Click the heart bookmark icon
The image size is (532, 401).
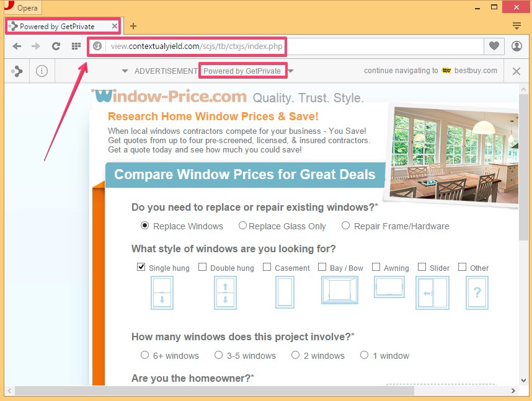coord(494,46)
